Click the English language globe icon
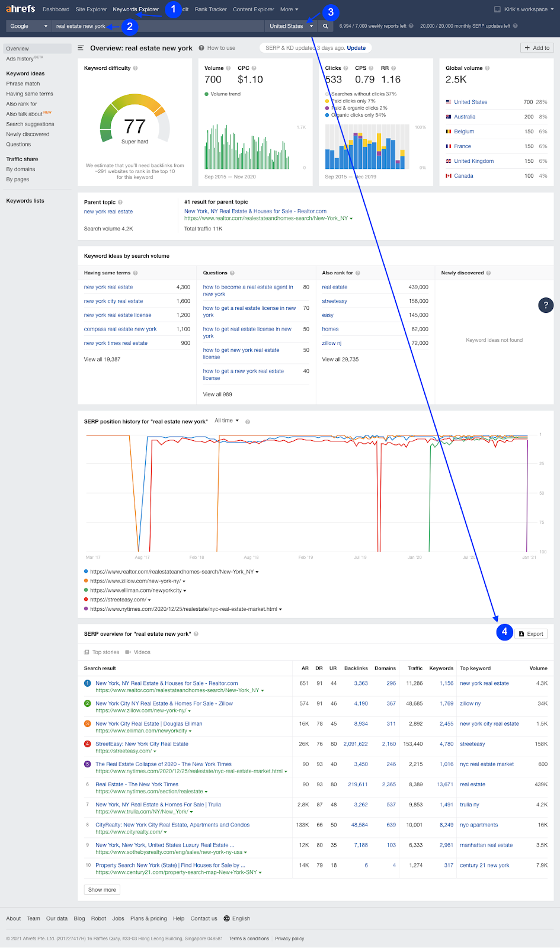Image resolution: width=560 pixels, height=948 pixels. [226, 918]
